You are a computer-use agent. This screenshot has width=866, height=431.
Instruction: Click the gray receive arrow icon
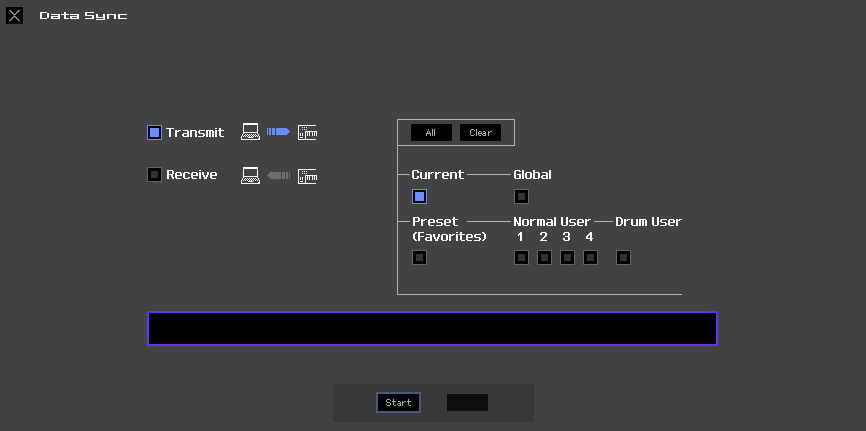tap(278, 176)
